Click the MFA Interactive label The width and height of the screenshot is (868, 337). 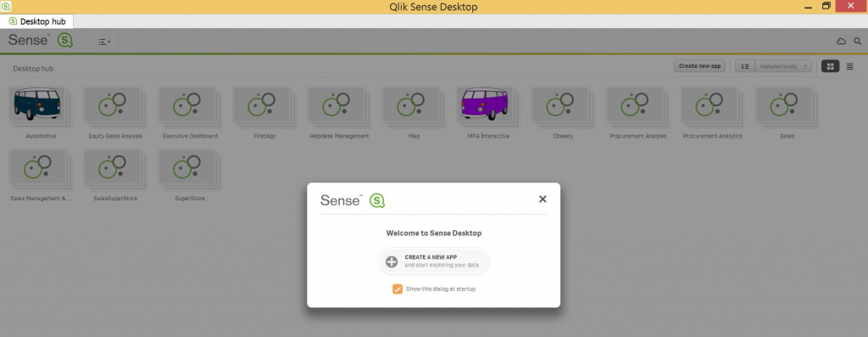488,136
